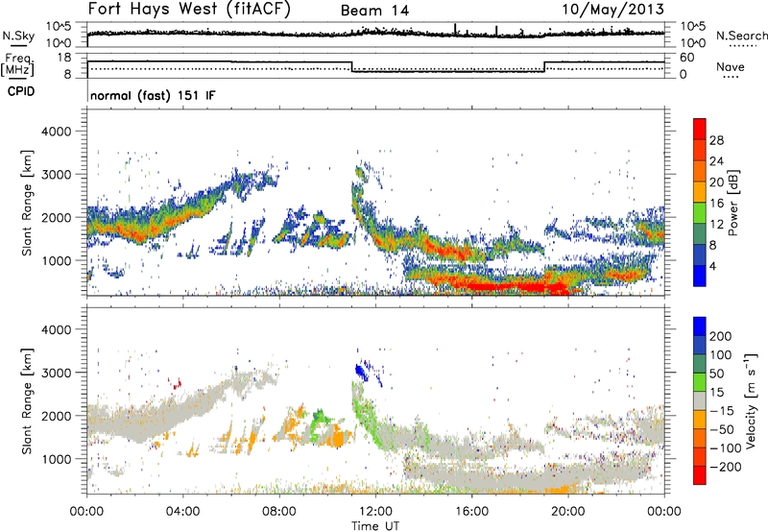Click the left '10^5' noise axis value
Viewport: 768px width, 532px height.
(x=59, y=26)
